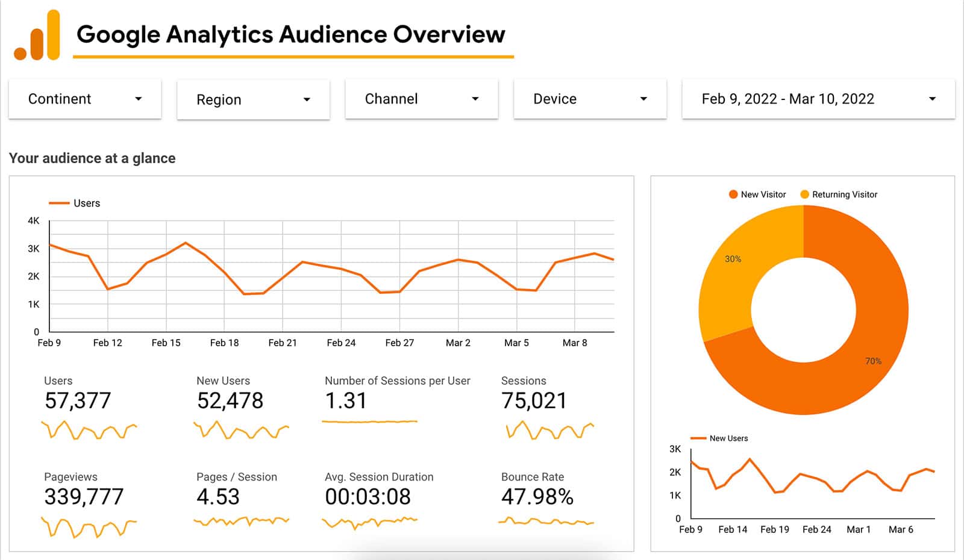964x560 pixels.
Task: Click the Avg. Session Duration value 00:03:08
Action: [368, 497]
